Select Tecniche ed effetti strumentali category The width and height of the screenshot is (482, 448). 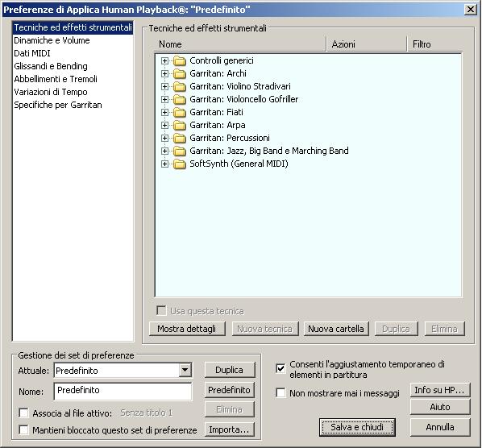point(73,27)
